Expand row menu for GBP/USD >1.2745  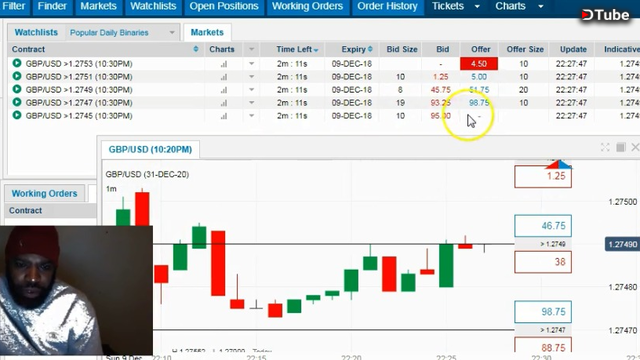(251, 116)
